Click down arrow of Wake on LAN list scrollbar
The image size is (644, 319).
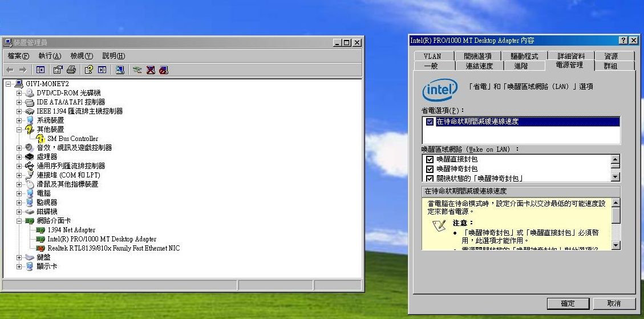(x=615, y=177)
